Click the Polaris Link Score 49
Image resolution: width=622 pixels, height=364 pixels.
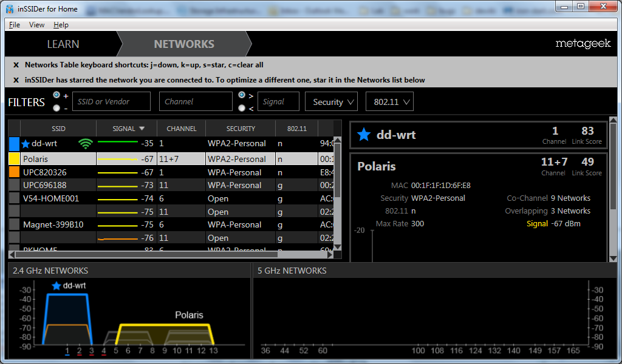587,161
